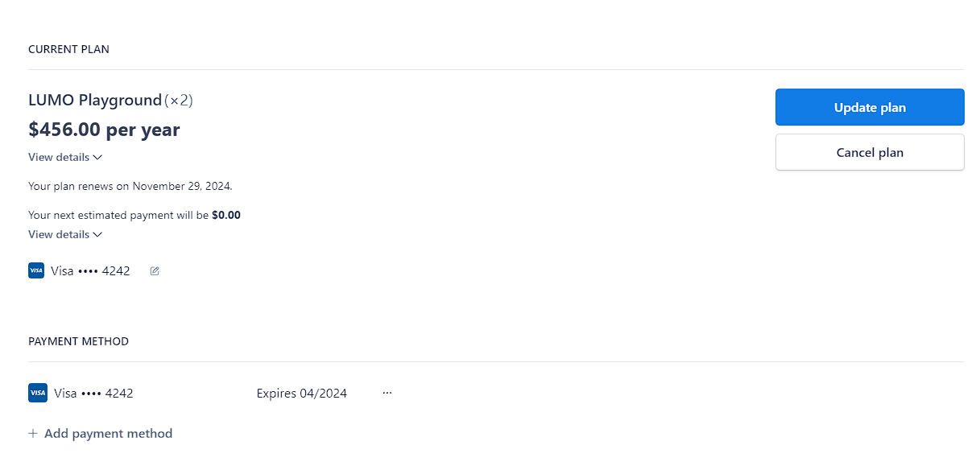Click the Visa •••• 4242 text under Current Plan
980x466 pixels.
(90, 271)
